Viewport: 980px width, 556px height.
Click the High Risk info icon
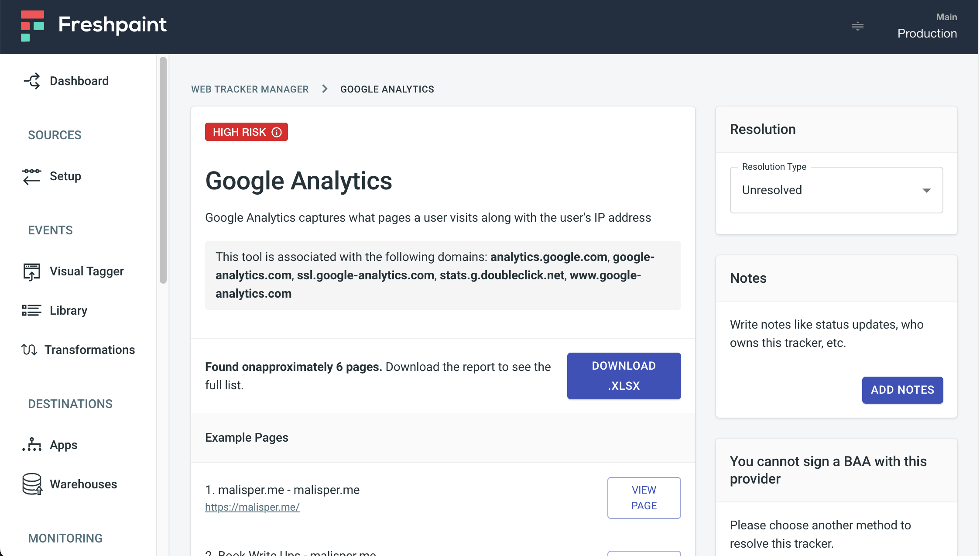pyautogui.click(x=277, y=132)
